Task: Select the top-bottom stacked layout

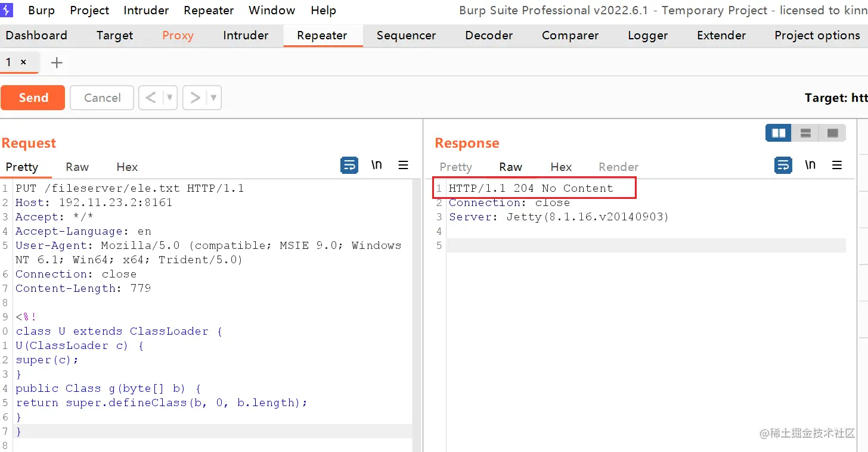Action: [805, 133]
